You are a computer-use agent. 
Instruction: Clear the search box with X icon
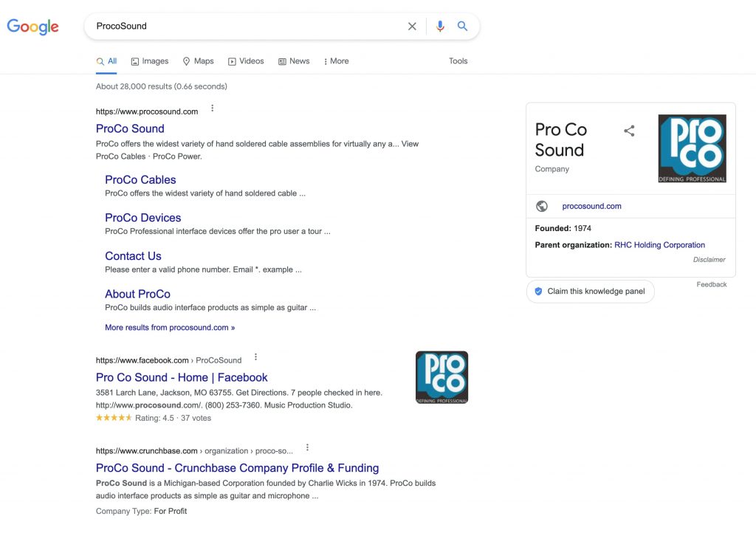412,26
